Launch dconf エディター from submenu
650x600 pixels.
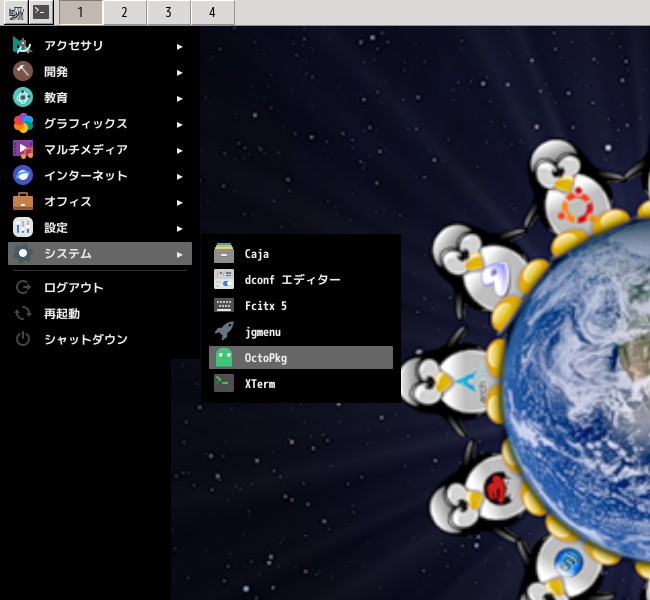(x=301, y=279)
